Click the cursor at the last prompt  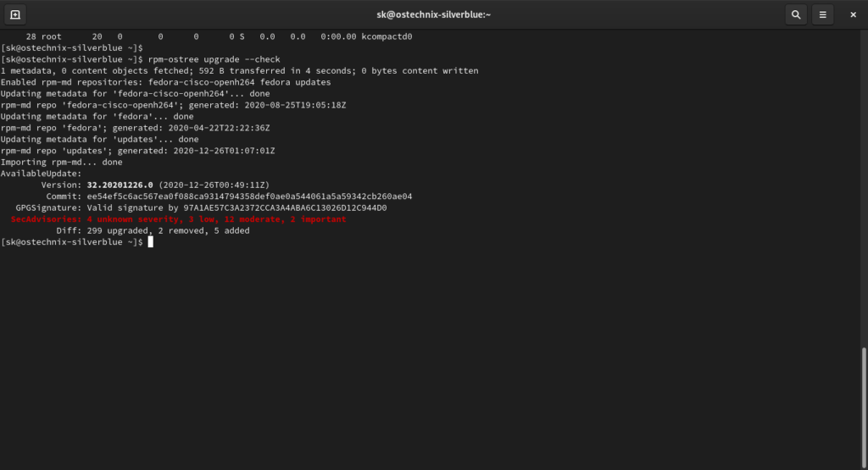(x=150, y=242)
